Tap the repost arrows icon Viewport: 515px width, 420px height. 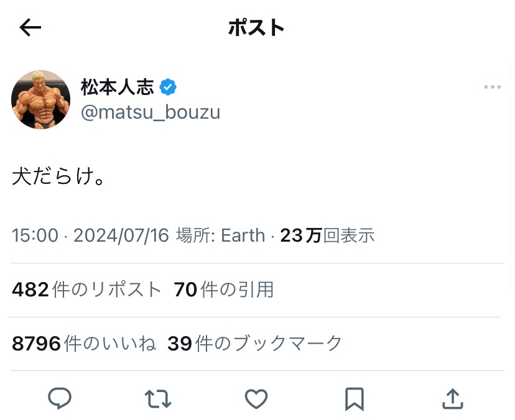tap(158, 398)
